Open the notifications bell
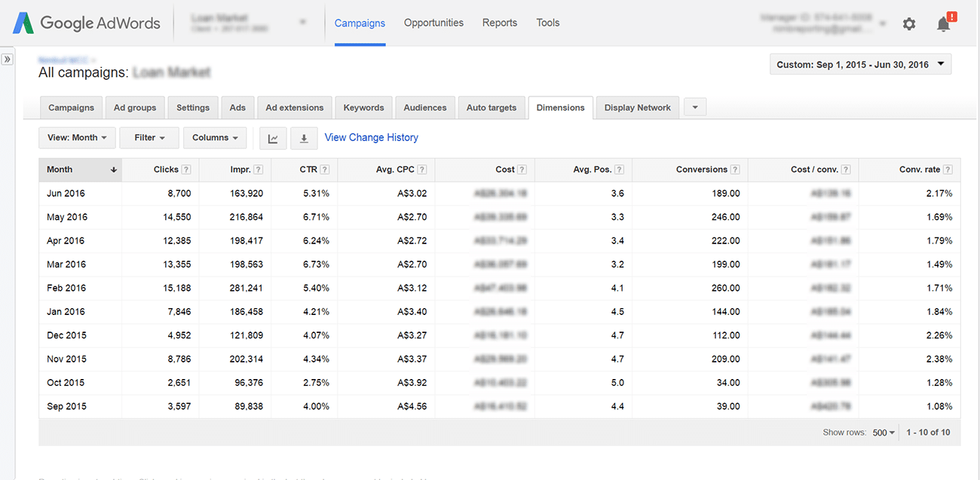The height and width of the screenshot is (480, 980). pyautogui.click(x=944, y=23)
